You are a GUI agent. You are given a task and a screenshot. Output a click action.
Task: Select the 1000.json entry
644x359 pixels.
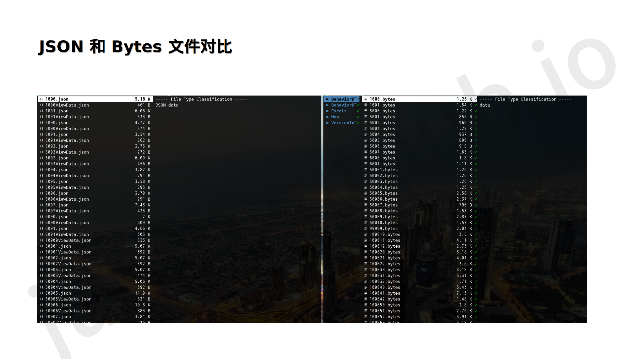(57, 99)
